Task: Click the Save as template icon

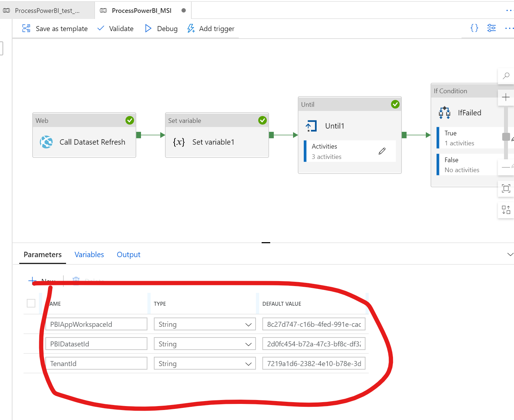Action: 26,29
